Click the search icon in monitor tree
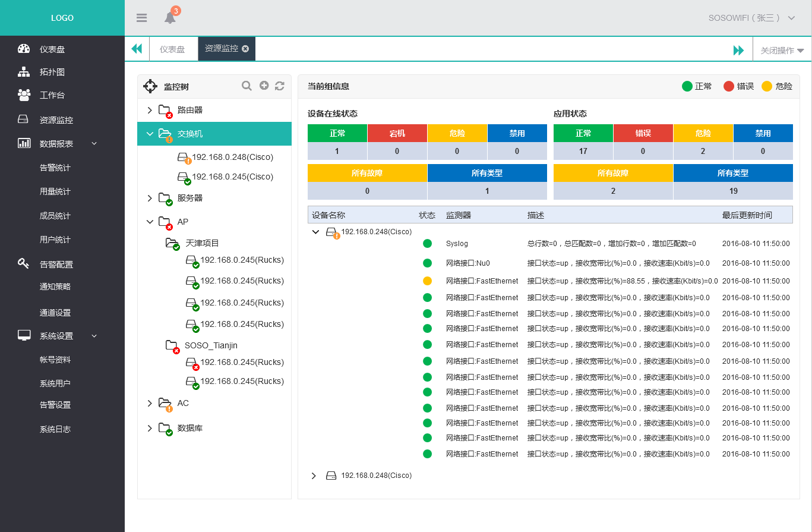This screenshot has width=812, height=532. (247, 86)
